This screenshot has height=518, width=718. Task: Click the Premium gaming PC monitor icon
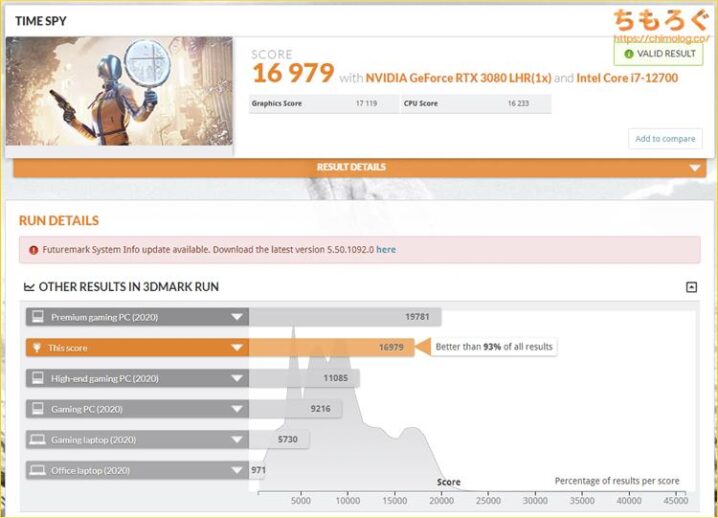click(x=38, y=317)
